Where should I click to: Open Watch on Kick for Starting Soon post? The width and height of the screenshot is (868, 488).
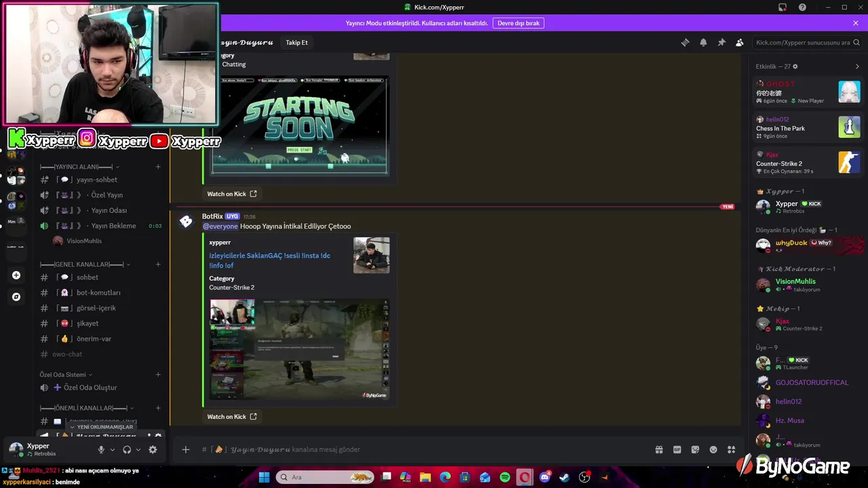point(232,194)
